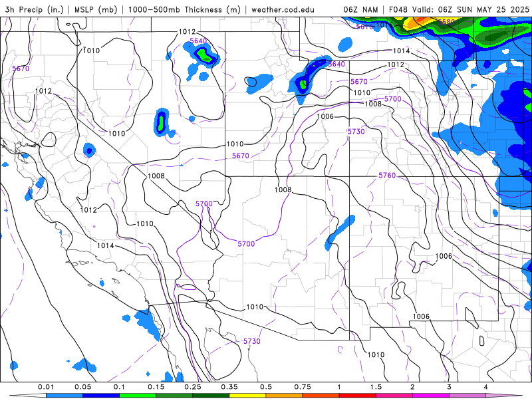This screenshot has height=399, width=532.
Task: Click the light blue 0.01 legend swatch
Action: tap(64, 396)
